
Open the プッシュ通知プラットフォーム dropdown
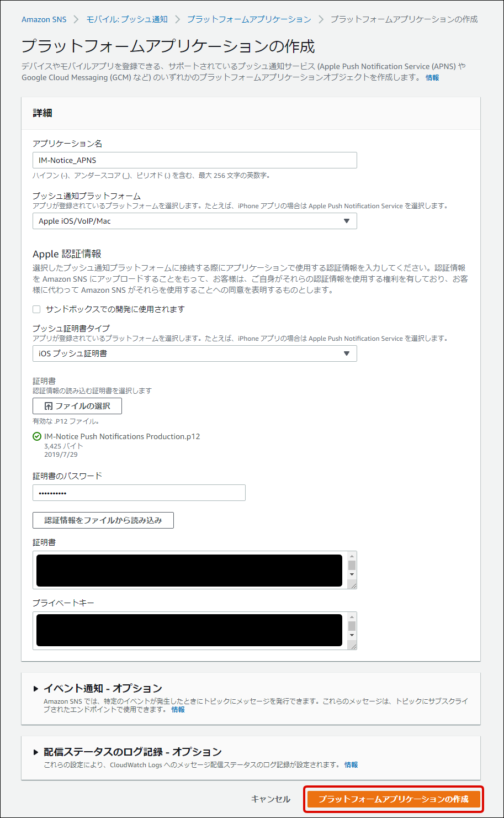[195, 221]
